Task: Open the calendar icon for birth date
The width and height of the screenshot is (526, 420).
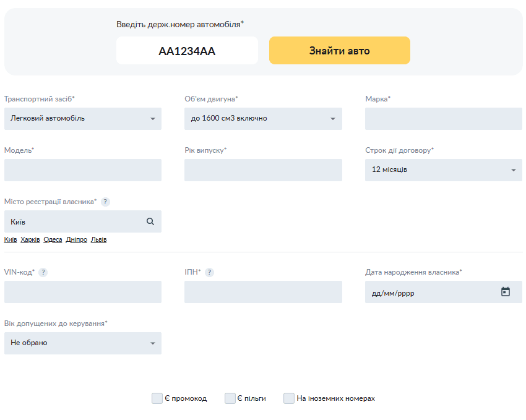Action: click(x=506, y=292)
